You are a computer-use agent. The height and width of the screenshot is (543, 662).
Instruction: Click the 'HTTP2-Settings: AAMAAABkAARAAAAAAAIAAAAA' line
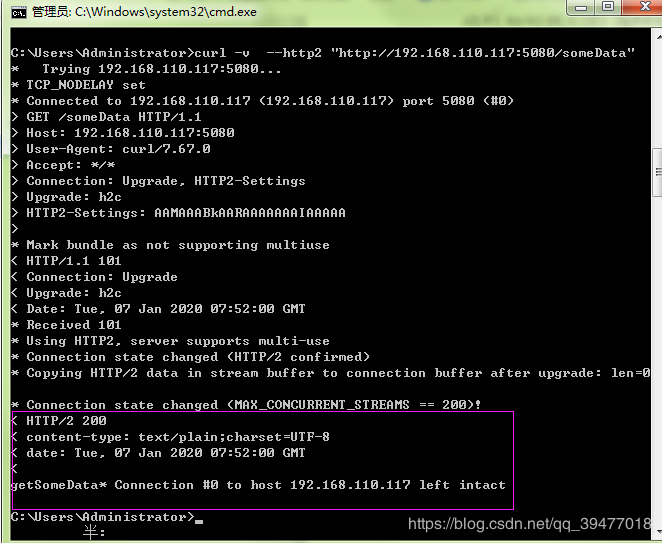178,213
